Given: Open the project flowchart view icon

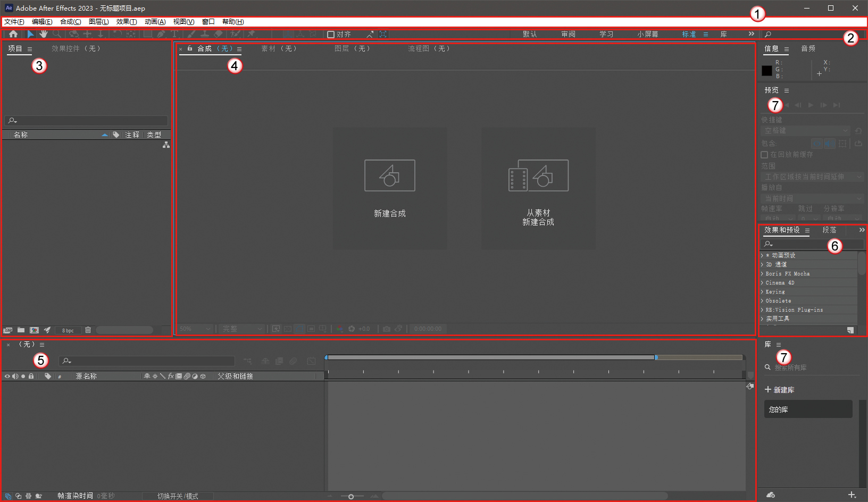Looking at the screenshot, I should pos(166,145).
